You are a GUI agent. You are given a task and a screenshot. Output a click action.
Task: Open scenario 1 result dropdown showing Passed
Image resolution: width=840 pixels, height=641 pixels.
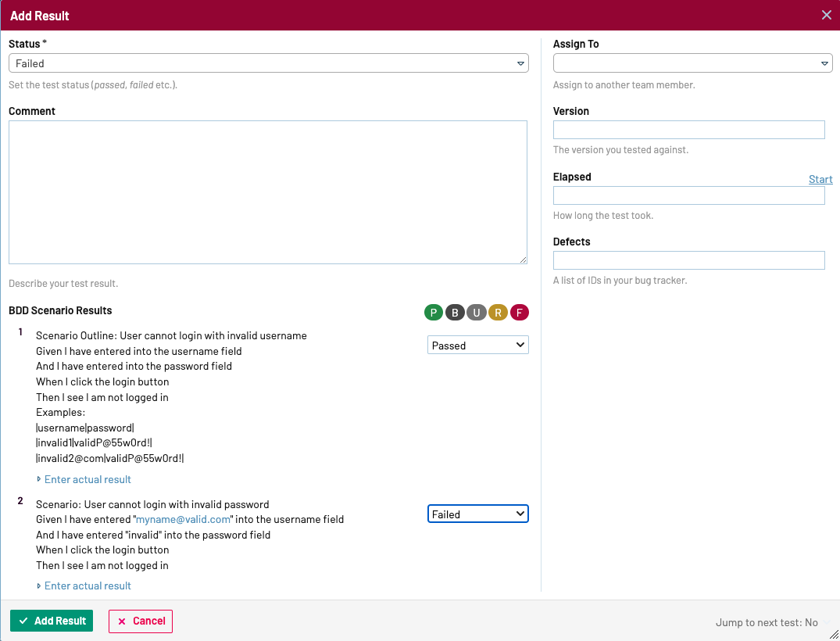(477, 345)
